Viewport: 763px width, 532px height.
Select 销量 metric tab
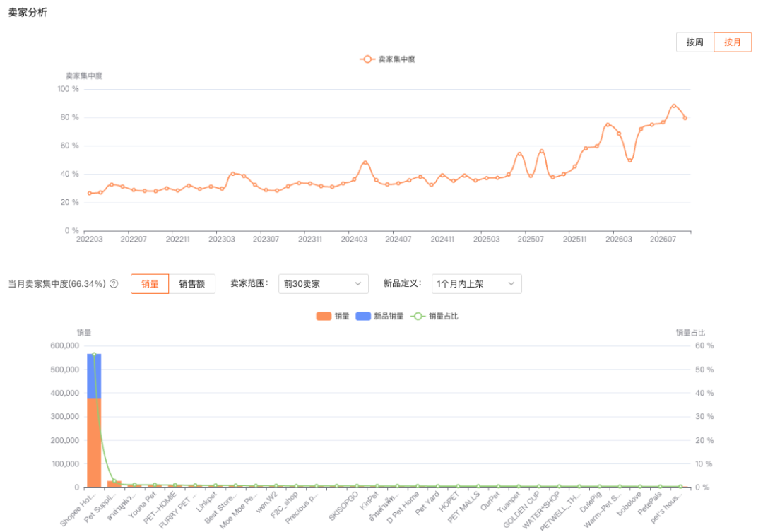150,284
